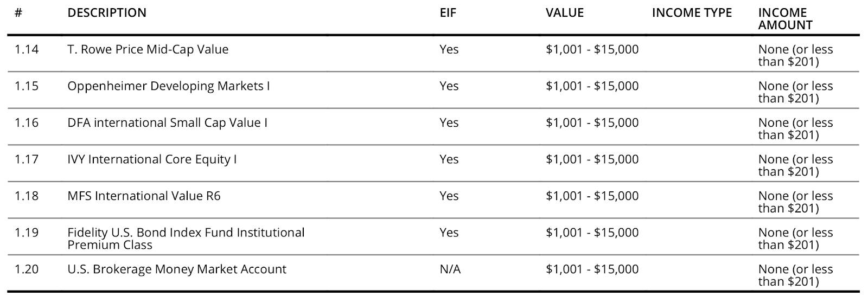This screenshot has height=303, width=868.
Task: Select the N/A EIF value
Action: pyautogui.click(x=450, y=269)
